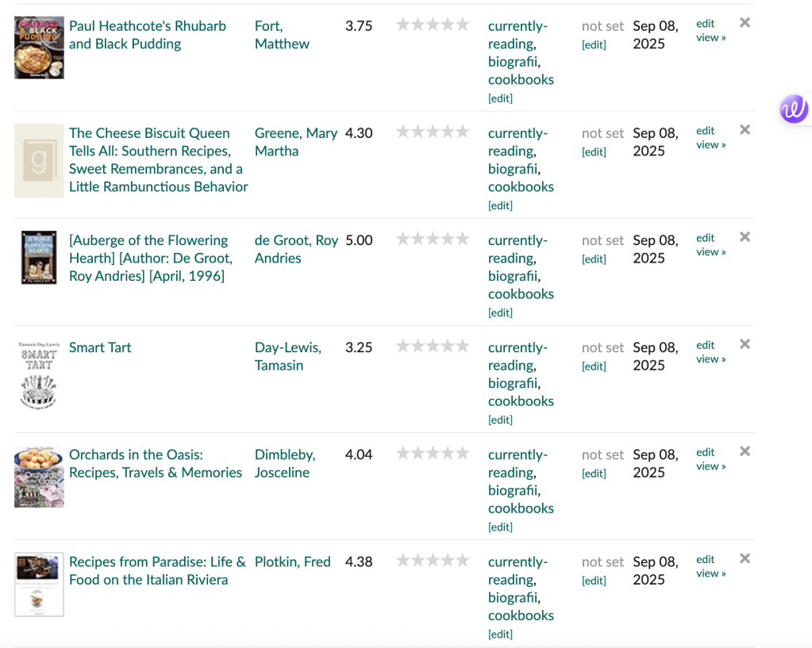The width and height of the screenshot is (812, 648).
Task: Click Cheese Biscuit Queen placeholder cover
Action: pyautogui.click(x=38, y=160)
